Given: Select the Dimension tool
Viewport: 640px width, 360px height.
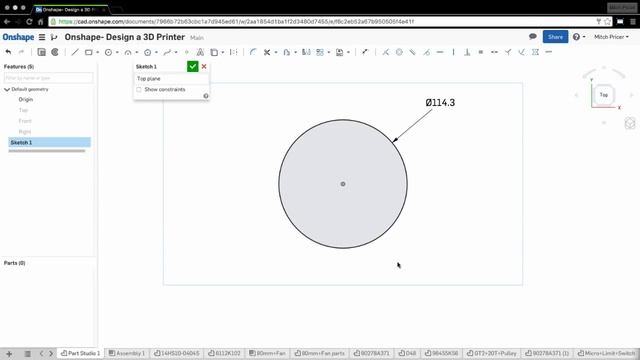Looking at the screenshot, I should click(x=365, y=52).
